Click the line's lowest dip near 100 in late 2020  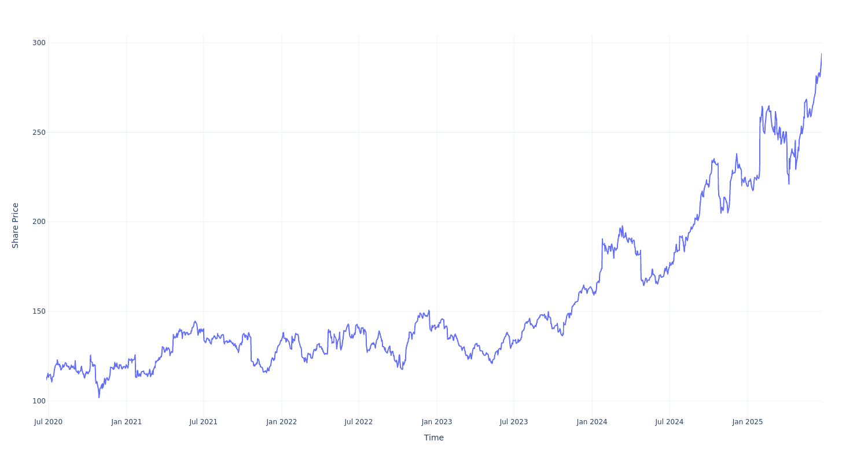pos(99,397)
